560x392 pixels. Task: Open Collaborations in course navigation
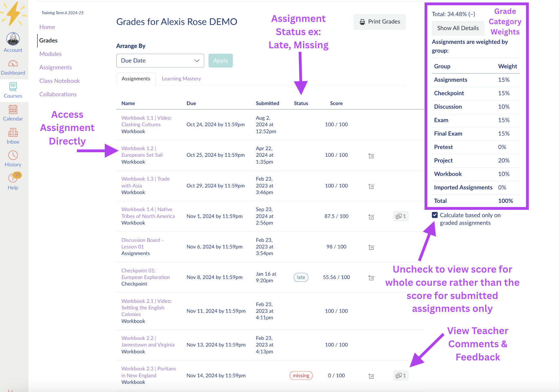58,94
